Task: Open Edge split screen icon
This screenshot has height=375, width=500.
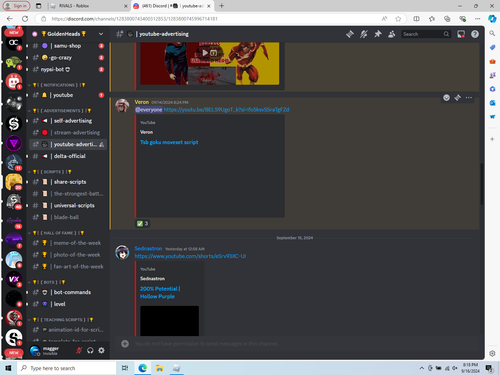Action: (x=416, y=19)
